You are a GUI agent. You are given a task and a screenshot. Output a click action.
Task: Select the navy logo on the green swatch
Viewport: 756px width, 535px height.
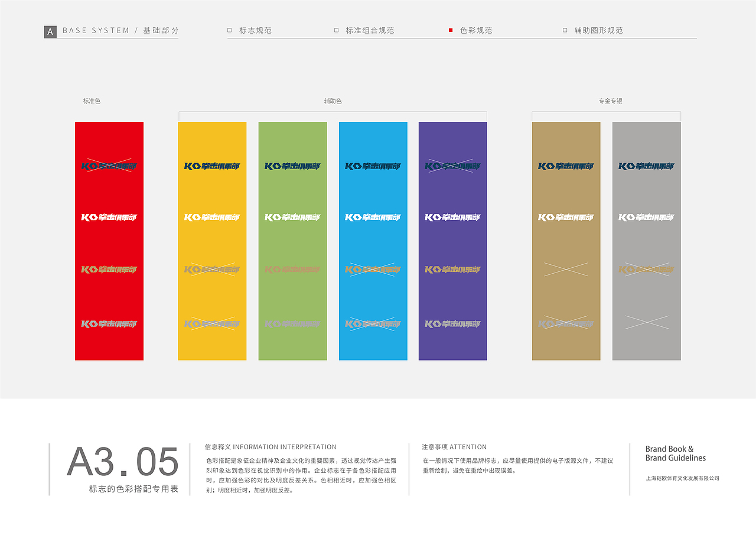[292, 166]
